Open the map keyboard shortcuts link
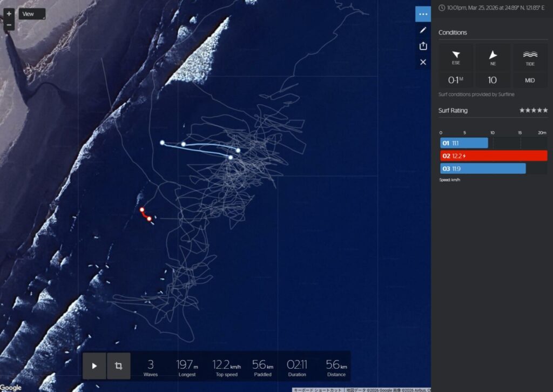Screen dimensions: 553x392 (318, 389)
